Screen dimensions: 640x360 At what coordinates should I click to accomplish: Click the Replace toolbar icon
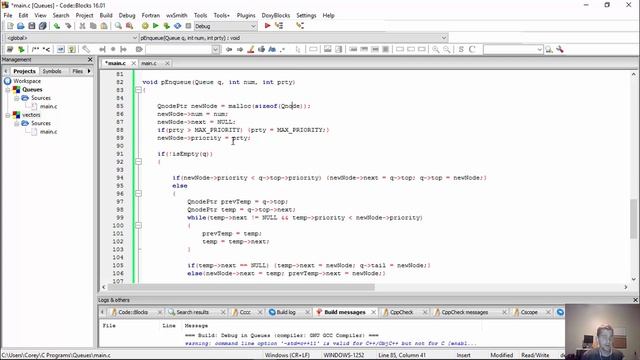click(x=129, y=26)
